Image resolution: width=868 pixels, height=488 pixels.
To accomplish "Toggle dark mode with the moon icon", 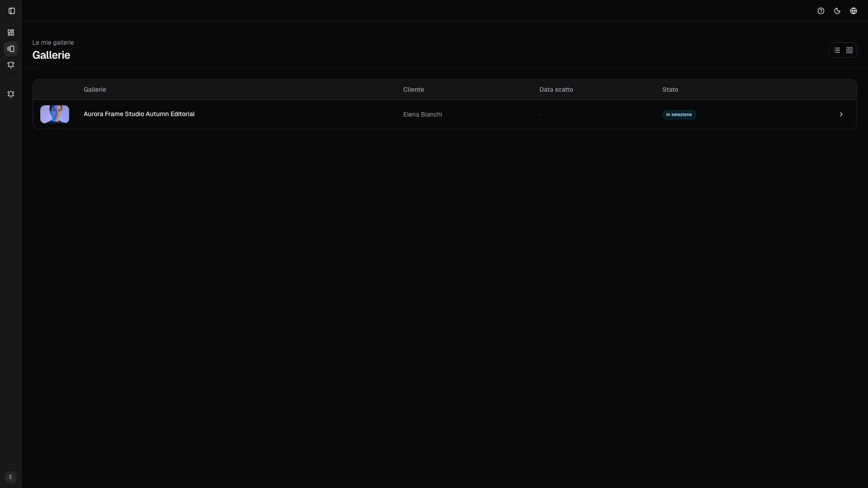I will 837,11.
